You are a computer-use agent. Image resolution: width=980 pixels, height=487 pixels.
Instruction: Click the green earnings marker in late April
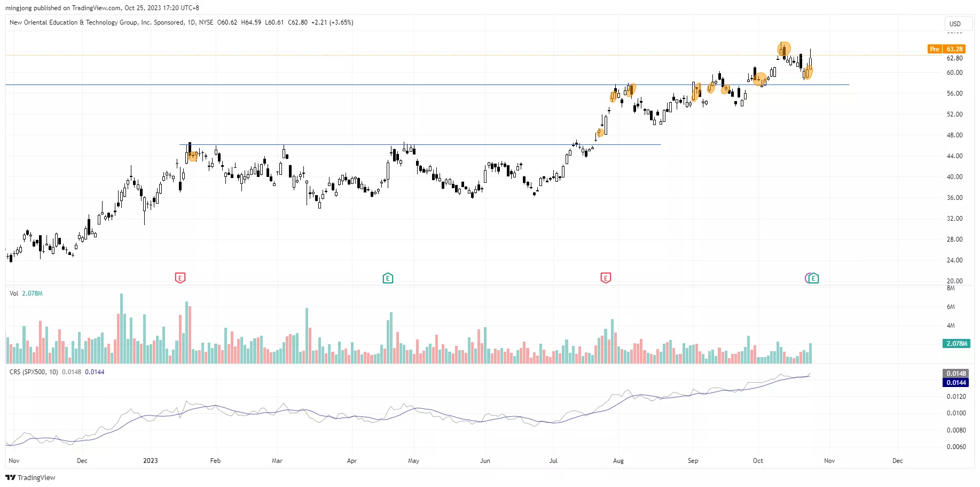coord(388,277)
